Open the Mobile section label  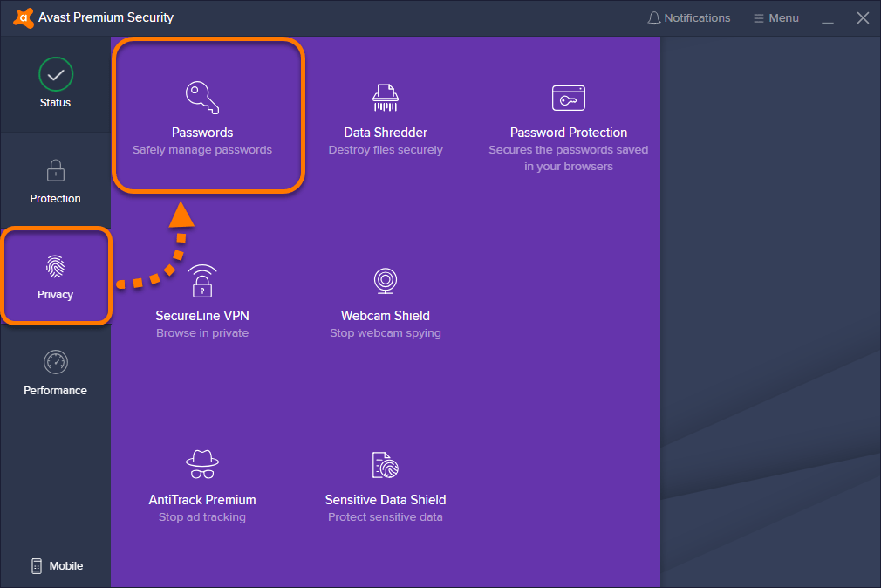(65, 566)
